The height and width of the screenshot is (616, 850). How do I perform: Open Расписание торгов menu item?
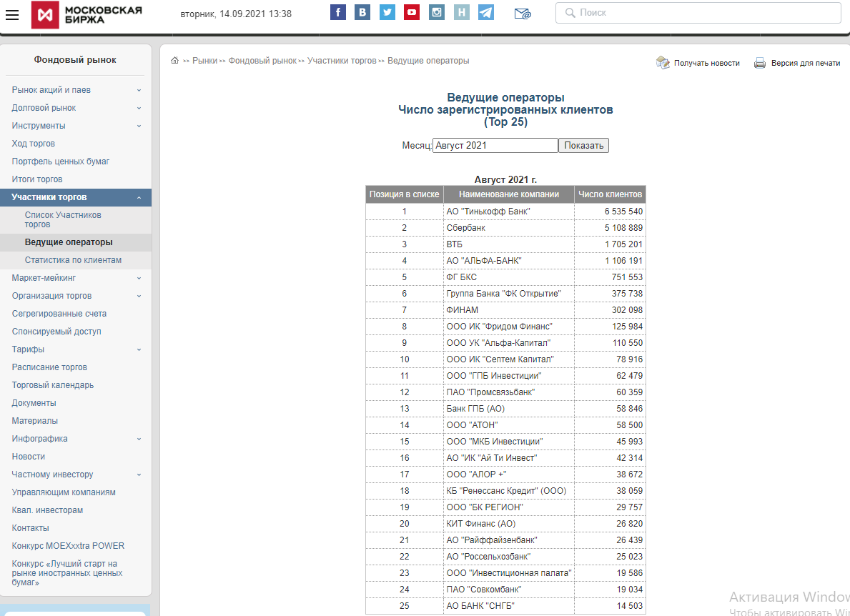click(x=49, y=367)
